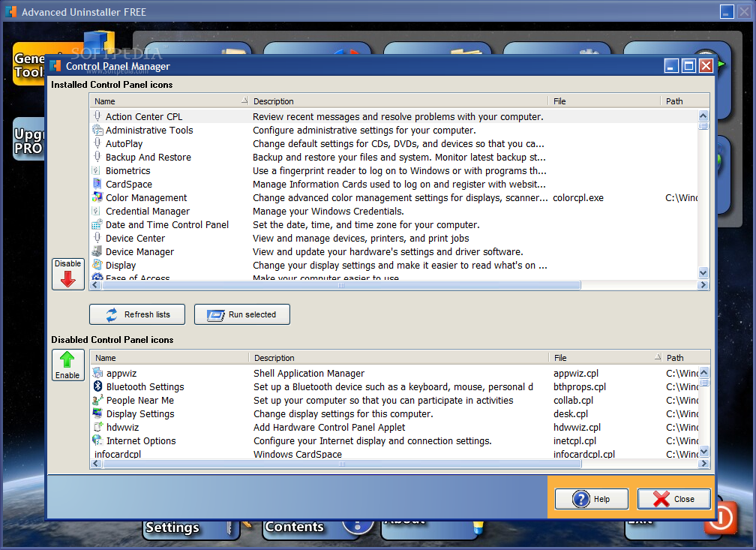The height and width of the screenshot is (550, 756).
Task: Maximize the Control Panel Manager window
Action: (688, 65)
